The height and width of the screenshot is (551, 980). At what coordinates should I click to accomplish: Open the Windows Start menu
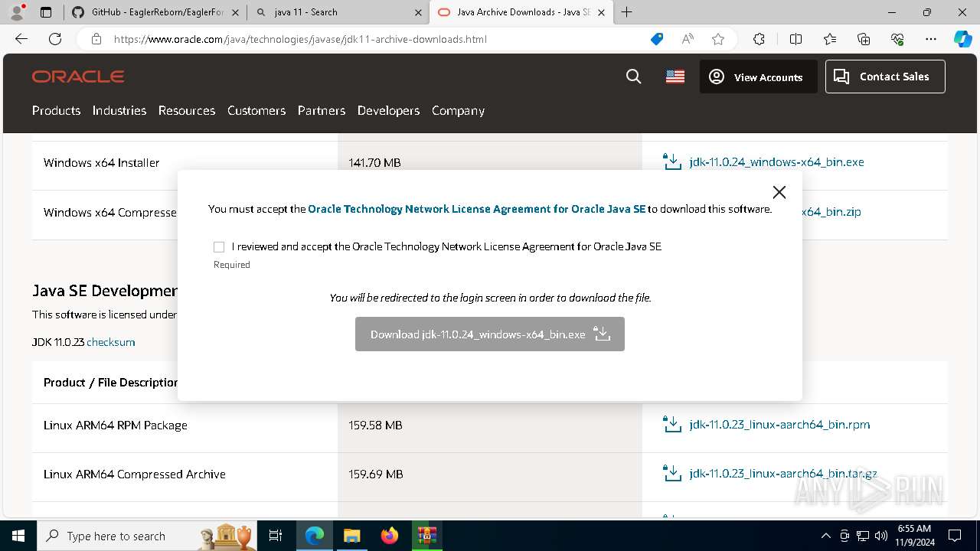tap(18, 536)
